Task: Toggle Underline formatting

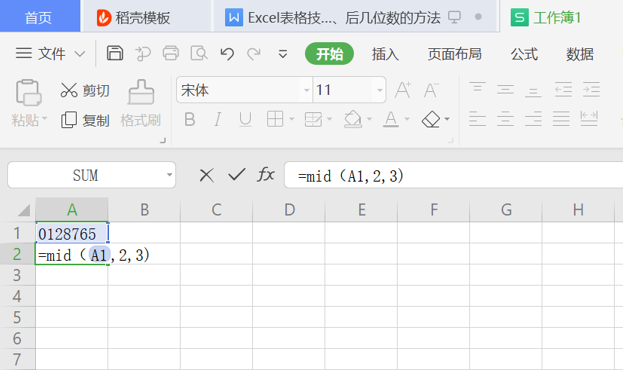Action: pos(245,119)
